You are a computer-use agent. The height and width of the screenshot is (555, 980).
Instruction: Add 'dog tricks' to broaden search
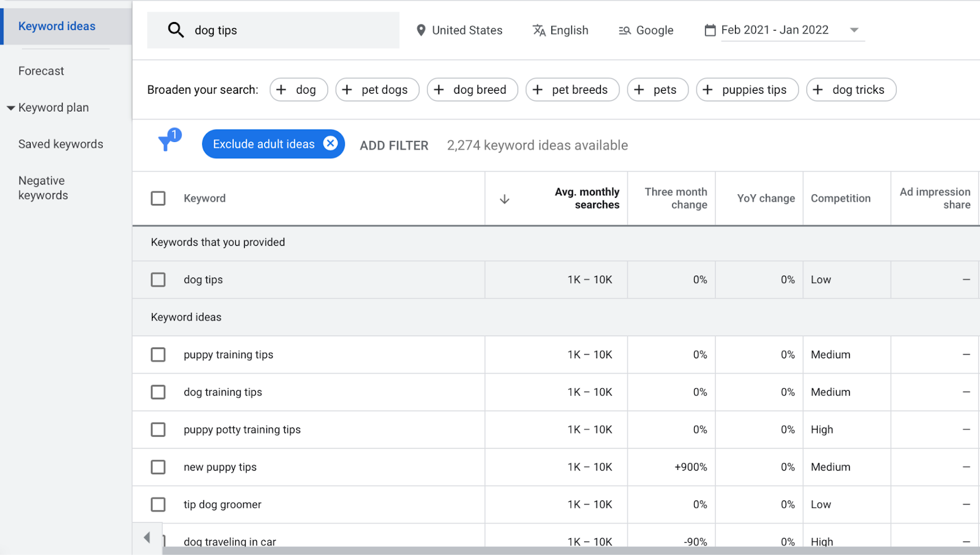pyautogui.click(x=851, y=89)
